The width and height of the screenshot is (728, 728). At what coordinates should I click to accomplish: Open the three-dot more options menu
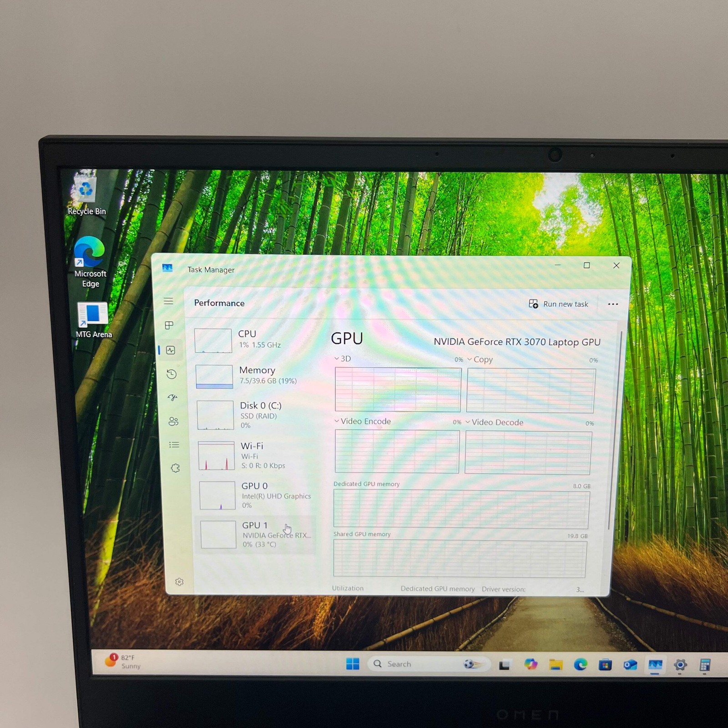(613, 304)
